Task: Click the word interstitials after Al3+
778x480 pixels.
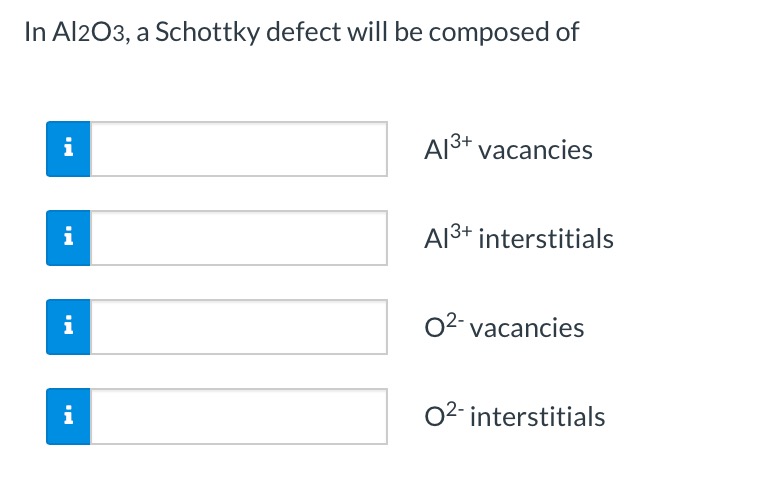Action: [547, 240]
